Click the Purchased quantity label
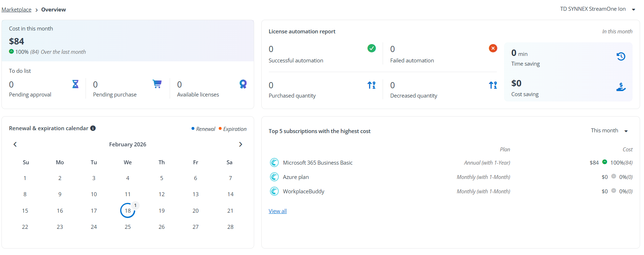The height and width of the screenshot is (255, 644). click(x=292, y=95)
